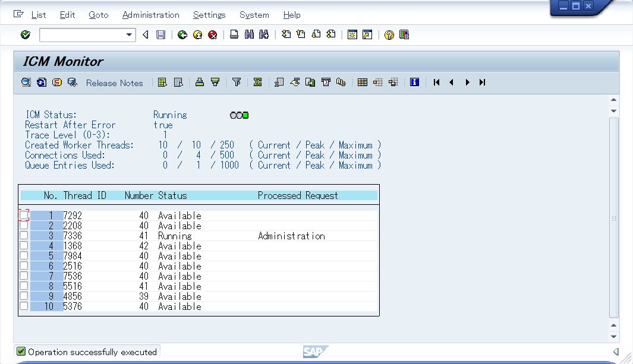Screen dimensions: 633x364
Task: Click the green Enter checkmark icon
Action: [x=25, y=35]
